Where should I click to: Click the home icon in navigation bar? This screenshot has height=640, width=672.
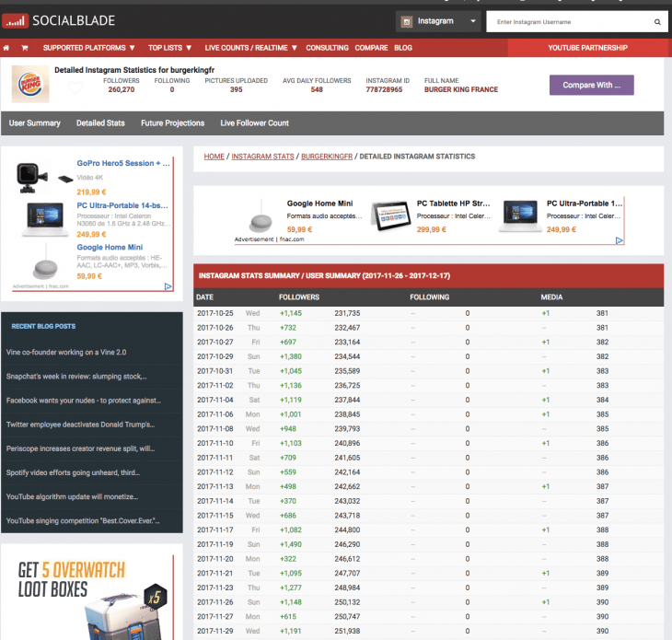(7, 48)
